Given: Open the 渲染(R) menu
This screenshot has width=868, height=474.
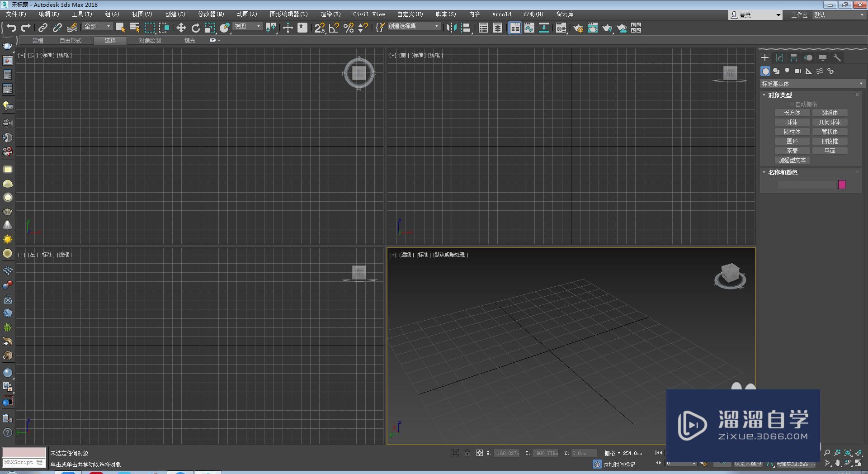Looking at the screenshot, I should pyautogui.click(x=330, y=14).
